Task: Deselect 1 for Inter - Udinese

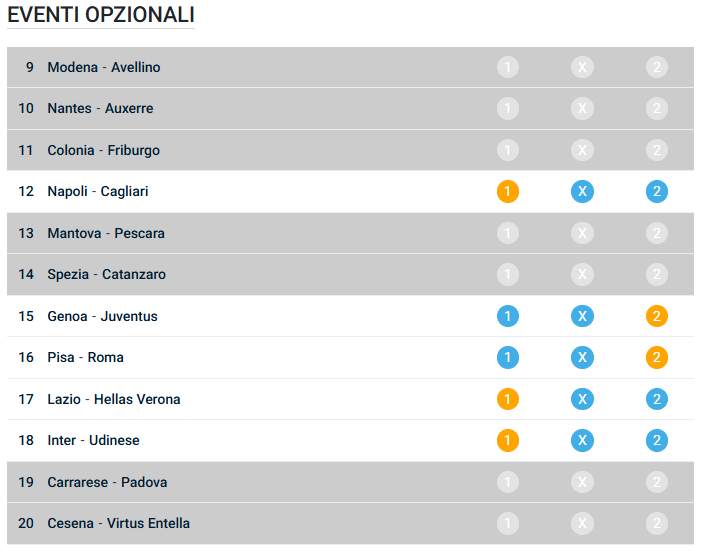Action: click(508, 440)
